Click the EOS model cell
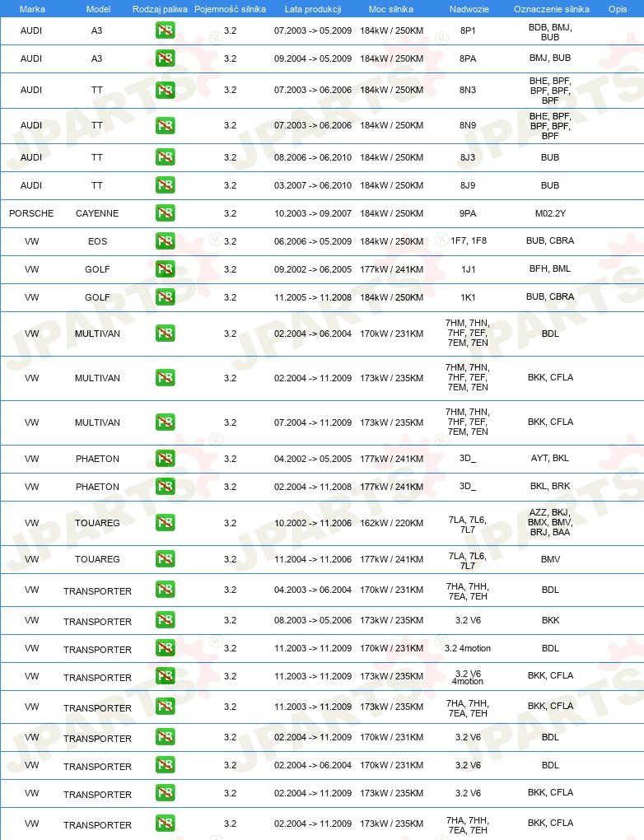The image size is (644, 840). (x=97, y=241)
